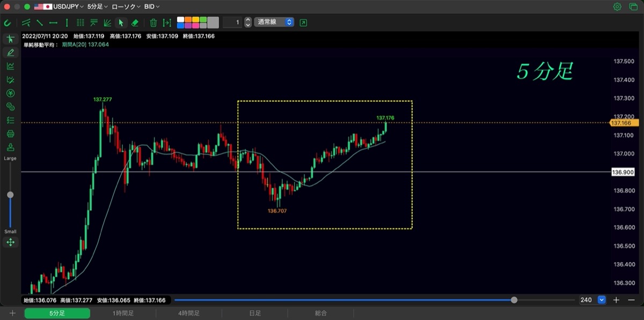Click the printer icon in left sidebar
Viewport: 644px width, 320px height.
[10, 133]
